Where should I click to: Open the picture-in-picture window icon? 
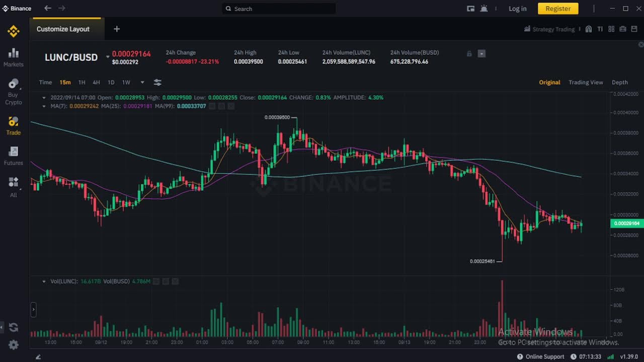tap(471, 9)
